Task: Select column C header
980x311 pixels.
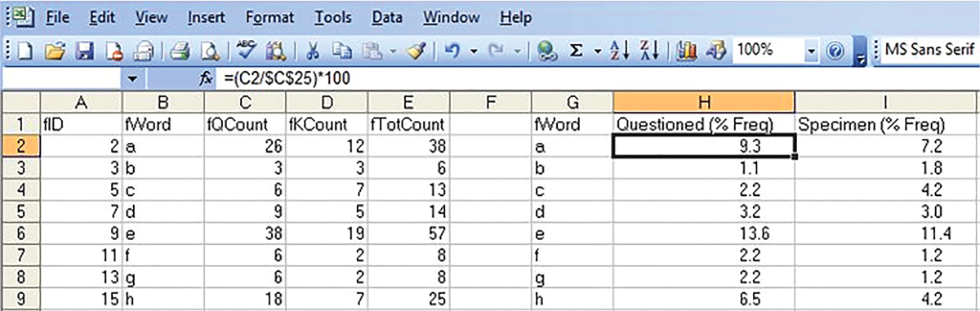Action: tap(245, 102)
